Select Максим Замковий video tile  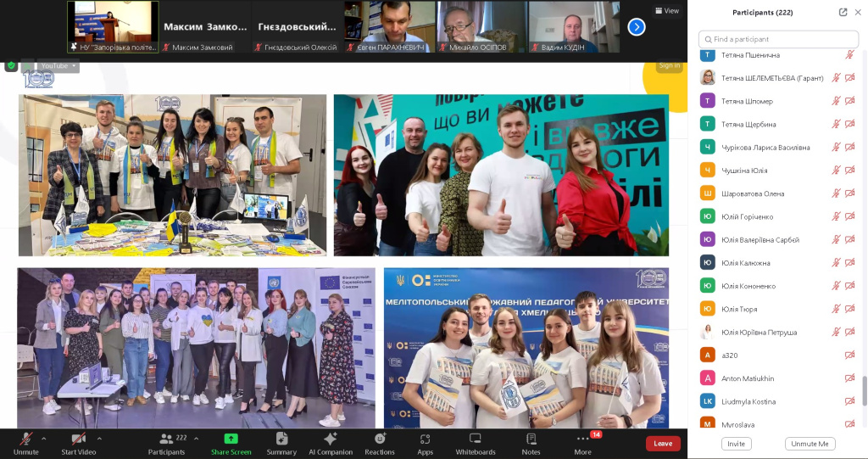[205, 26]
